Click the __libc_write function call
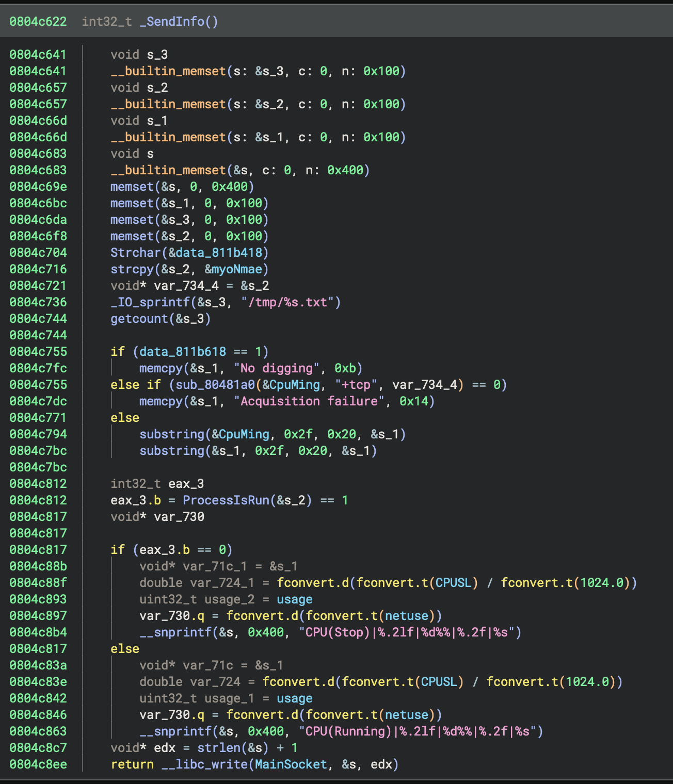This screenshot has height=784, width=673. [x=204, y=764]
